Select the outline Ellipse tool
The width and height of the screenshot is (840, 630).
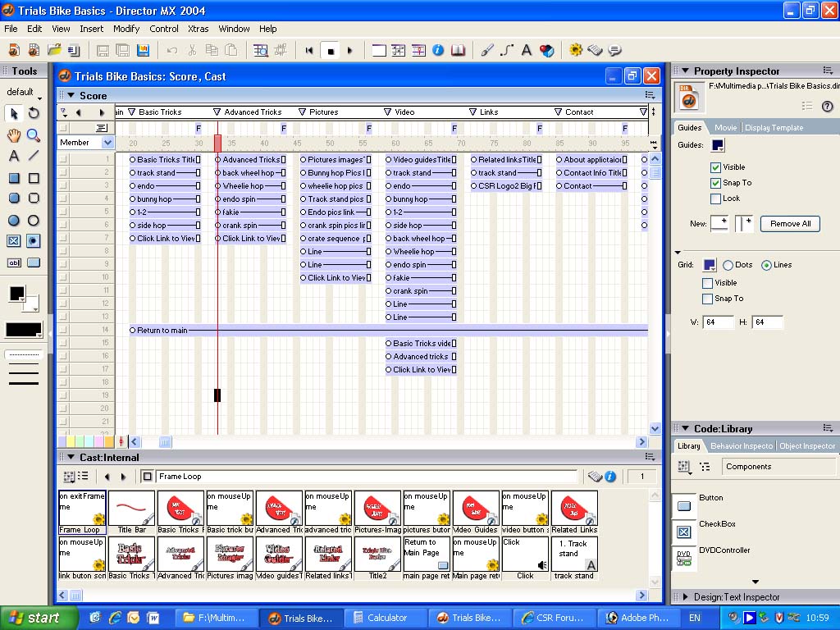point(33,220)
